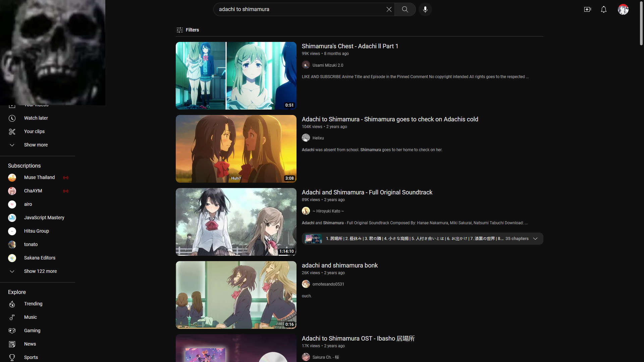Open the Create video icon
644x362 pixels.
click(x=587, y=9)
